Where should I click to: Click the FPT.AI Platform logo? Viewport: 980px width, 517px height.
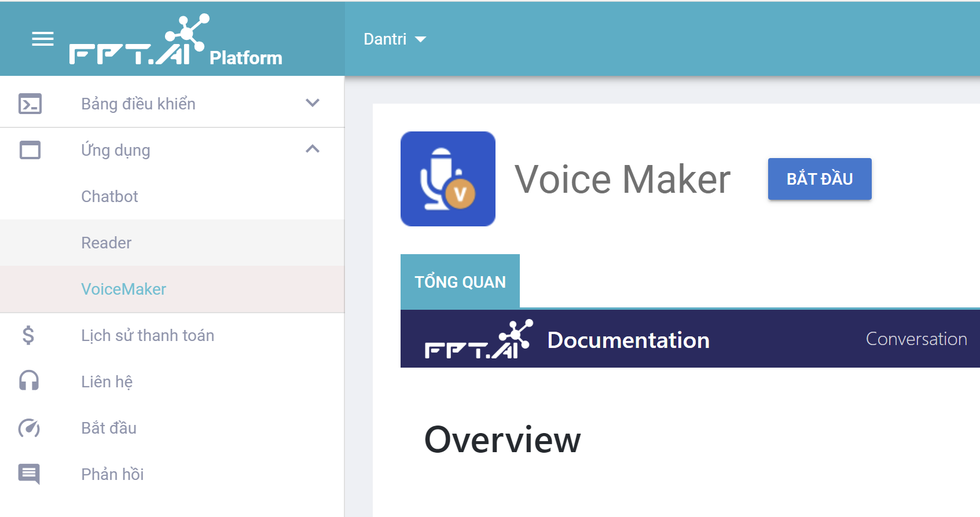point(175,42)
